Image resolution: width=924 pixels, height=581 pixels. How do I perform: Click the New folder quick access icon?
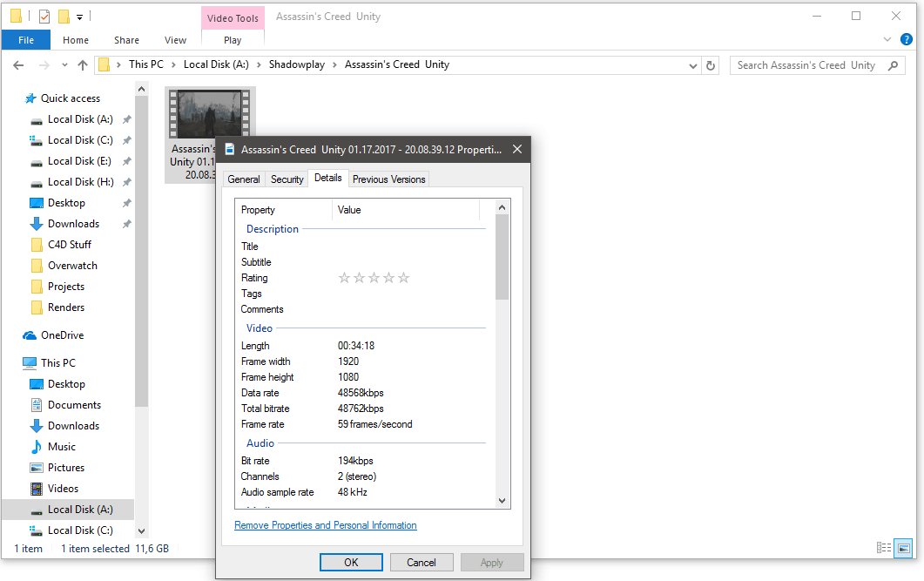coord(64,17)
